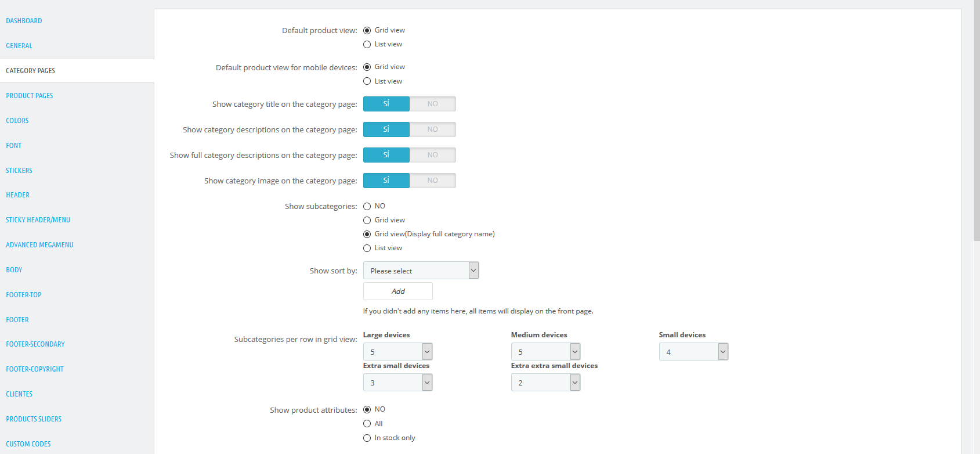
Task: Set Show category title to NO
Action: click(432, 104)
